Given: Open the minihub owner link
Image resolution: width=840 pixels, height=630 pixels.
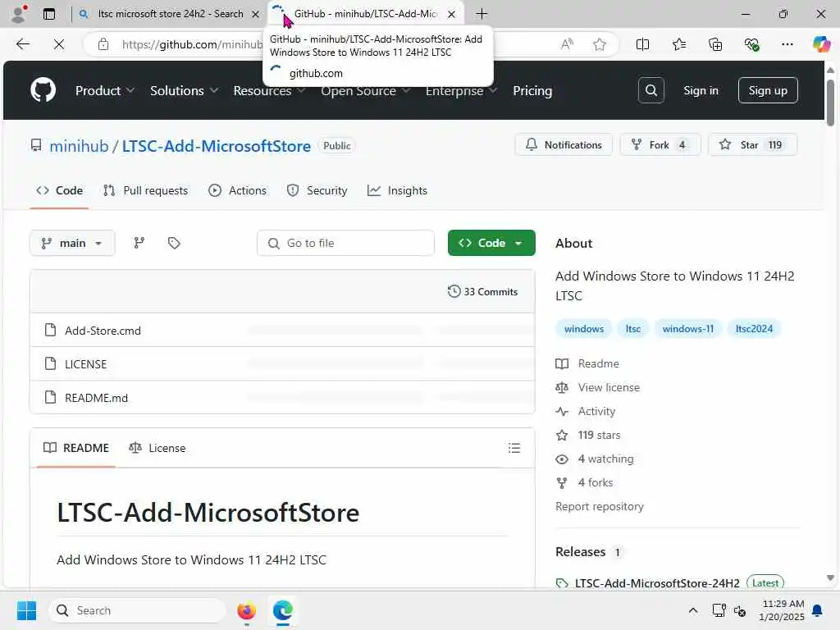Looking at the screenshot, I should pos(79,146).
